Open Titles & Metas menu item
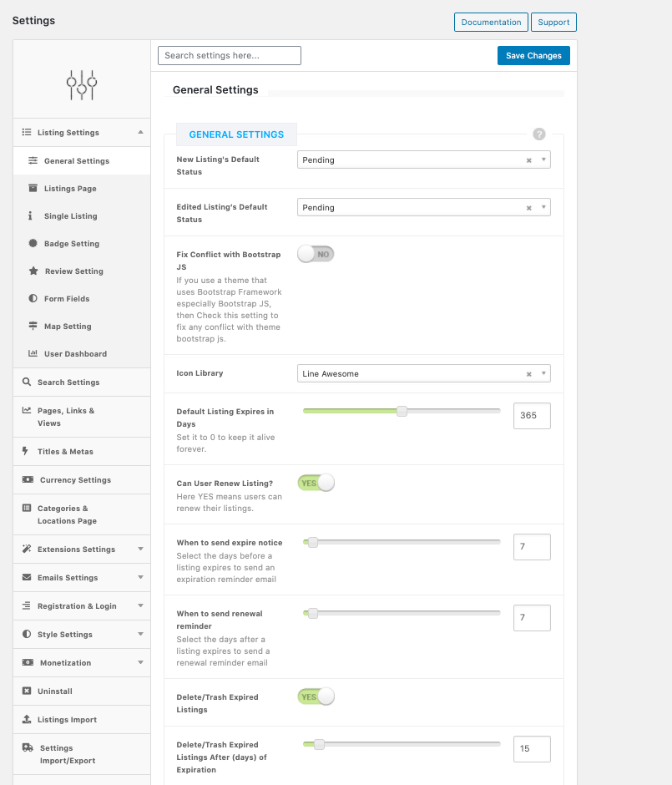The width and height of the screenshot is (672, 785). [65, 452]
